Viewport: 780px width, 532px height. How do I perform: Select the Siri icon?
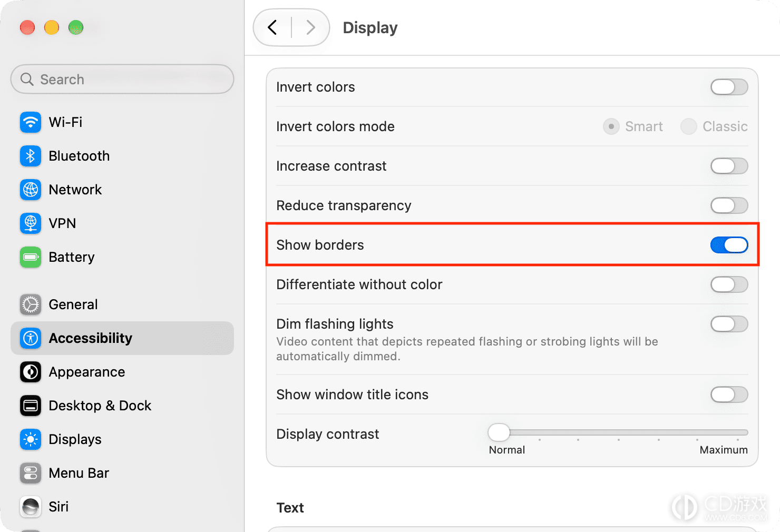pyautogui.click(x=31, y=507)
